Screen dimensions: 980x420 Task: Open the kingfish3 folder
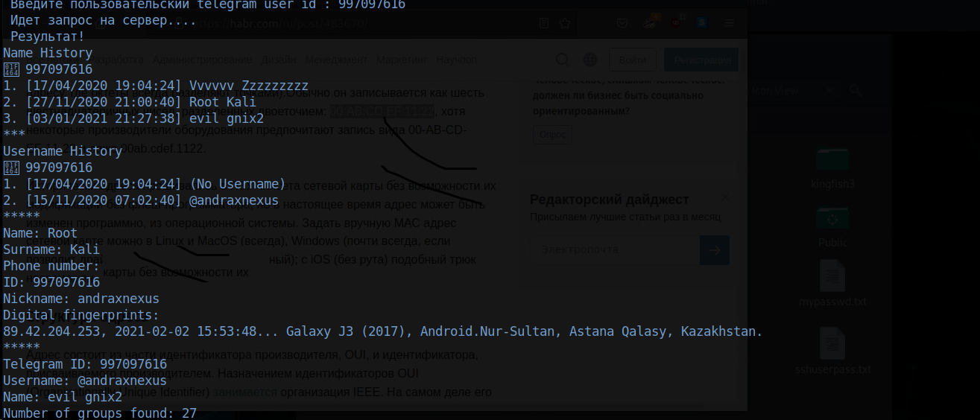832,169
